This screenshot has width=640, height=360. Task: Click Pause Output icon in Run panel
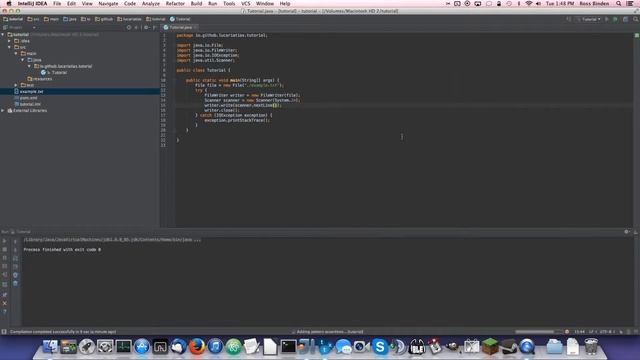tap(5, 258)
